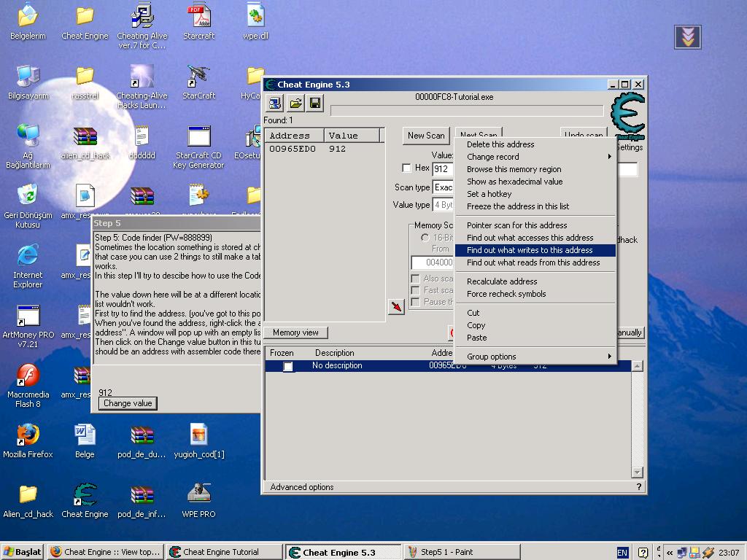
Task: Open the yugioh_cod[1] desktop icon
Action: (199, 441)
